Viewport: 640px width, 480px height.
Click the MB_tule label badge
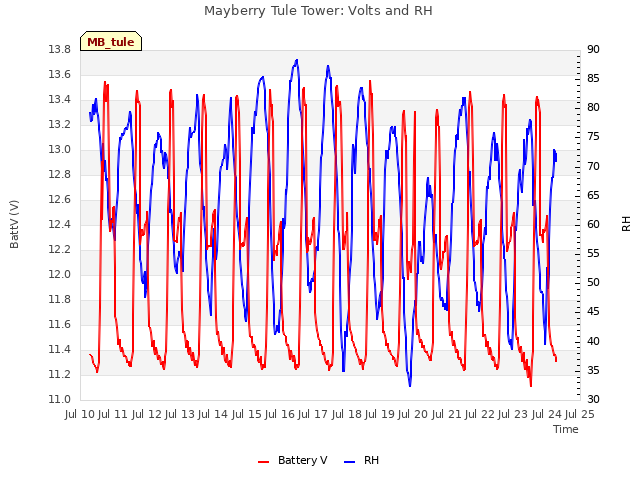click(111, 41)
